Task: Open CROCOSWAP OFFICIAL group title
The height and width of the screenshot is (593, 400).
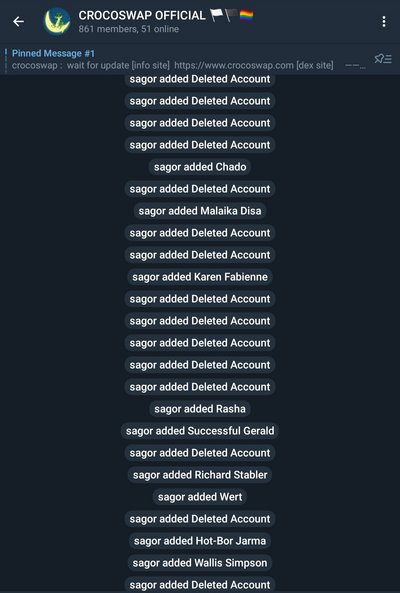Action: point(142,16)
